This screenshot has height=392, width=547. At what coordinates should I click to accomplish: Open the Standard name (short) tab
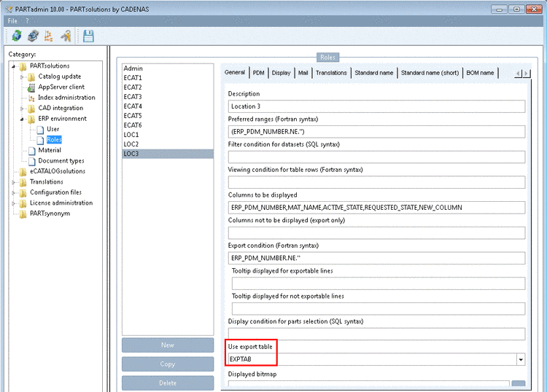pyautogui.click(x=430, y=73)
